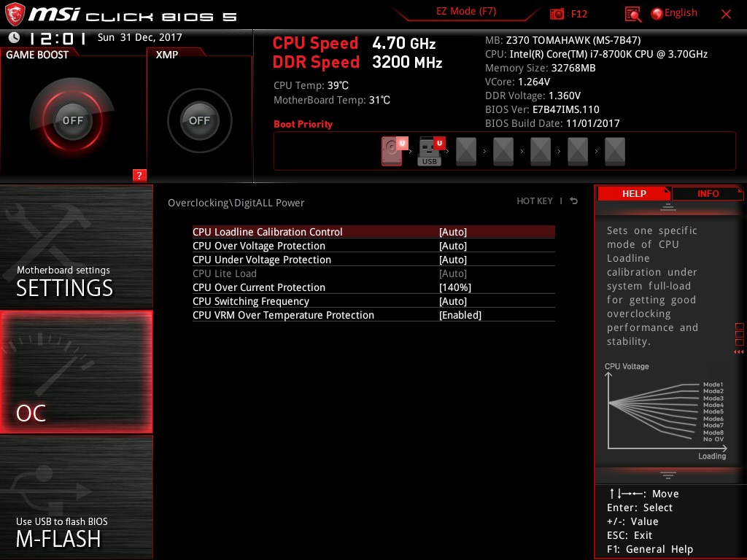Click the CPU Voltage loadline graph
747x560 pixels.
[666, 411]
